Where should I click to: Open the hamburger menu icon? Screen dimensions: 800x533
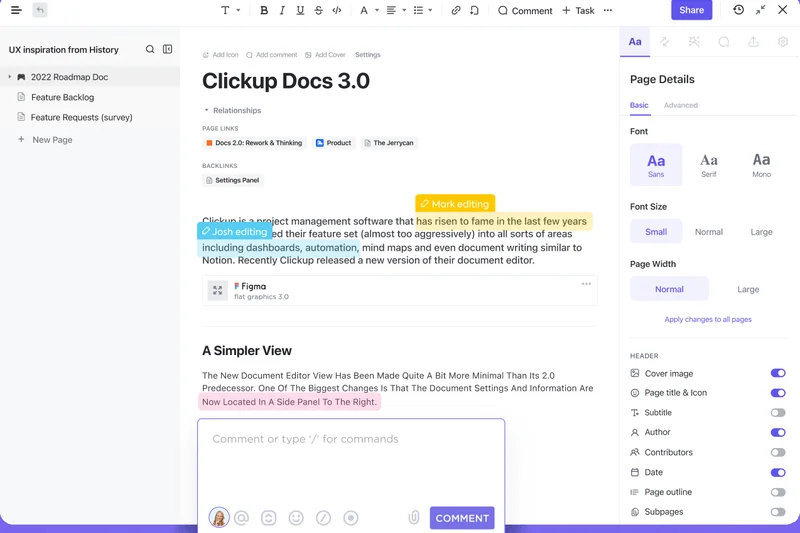[x=16, y=10]
